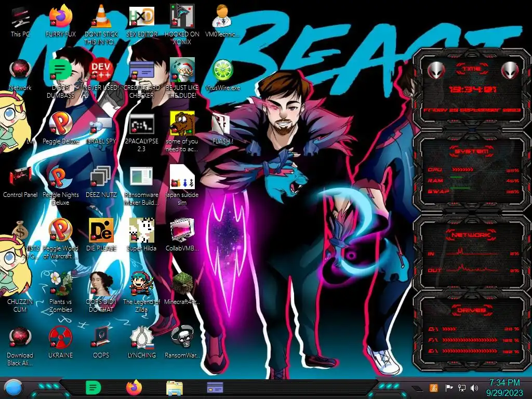Launch the 2PACALYPSE 2.3 console shortcut
Image resolution: width=532 pixels, height=399 pixels.
(x=141, y=132)
